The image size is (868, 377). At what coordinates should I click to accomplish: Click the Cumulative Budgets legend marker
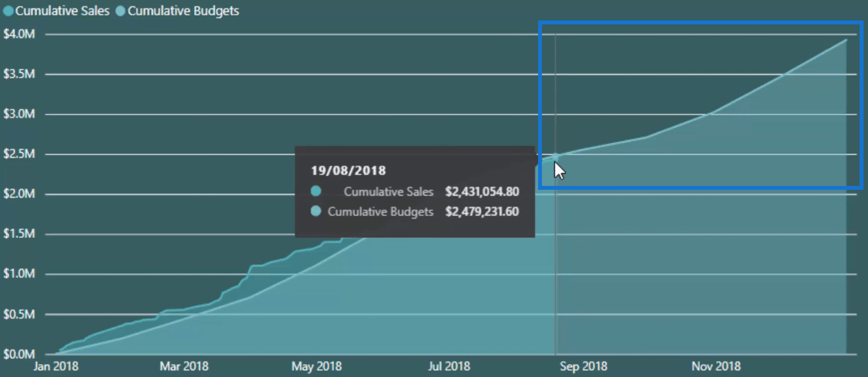(120, 11)
